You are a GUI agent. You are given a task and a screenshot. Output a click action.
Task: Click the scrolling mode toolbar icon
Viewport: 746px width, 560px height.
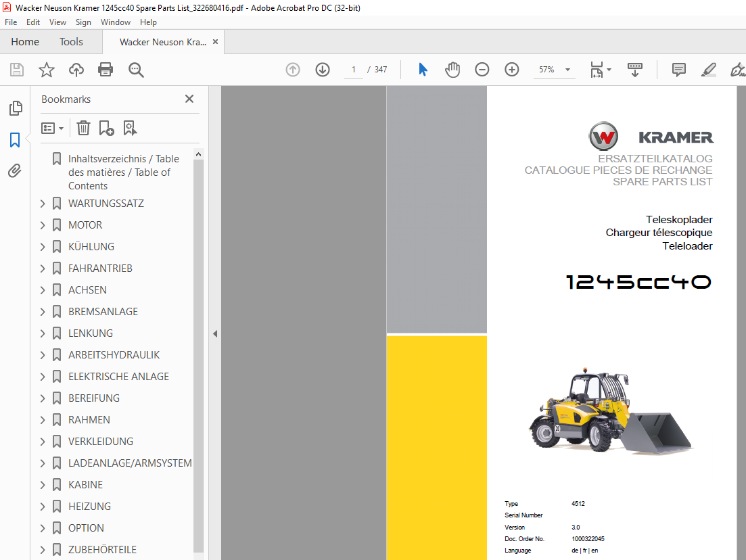[634, 70]
